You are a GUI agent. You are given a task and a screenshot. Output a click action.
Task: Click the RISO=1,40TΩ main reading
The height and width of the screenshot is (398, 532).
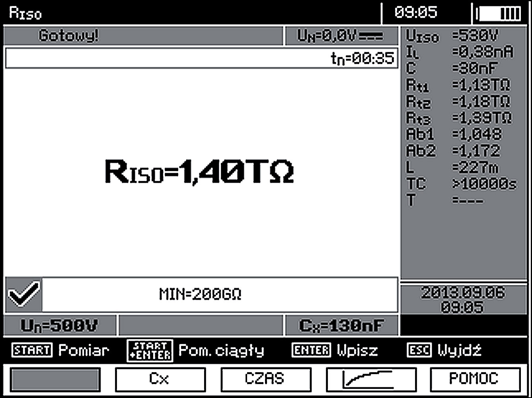(x=199, y=172)
